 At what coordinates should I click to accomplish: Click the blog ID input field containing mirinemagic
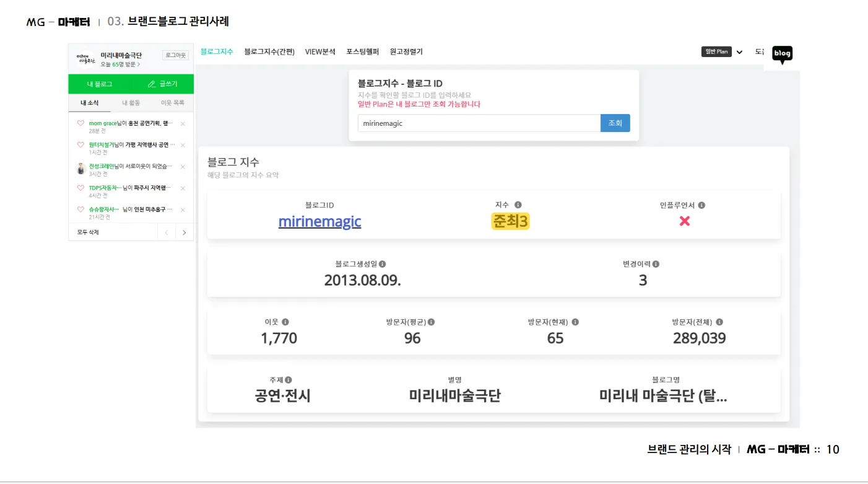477,123
